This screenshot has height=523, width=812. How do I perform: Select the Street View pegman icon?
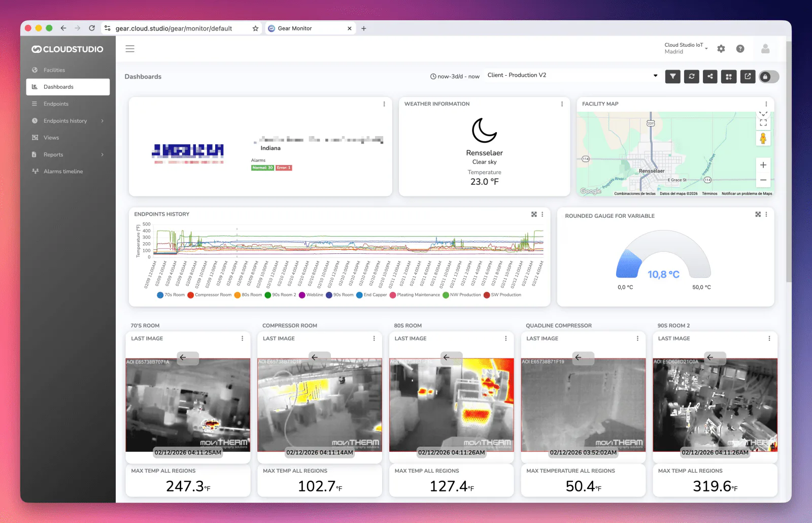(763, 138)
